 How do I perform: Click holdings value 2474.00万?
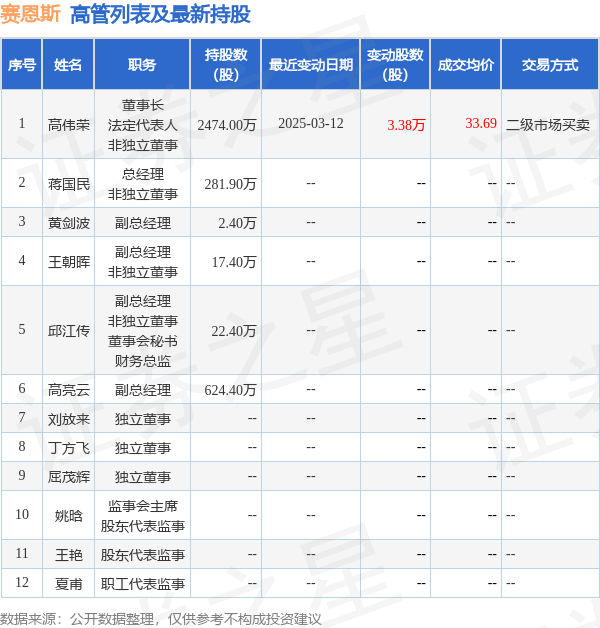coord(227,125)
